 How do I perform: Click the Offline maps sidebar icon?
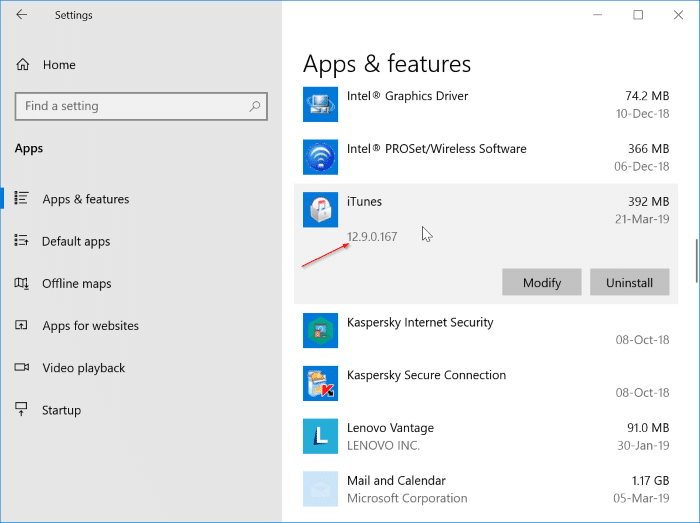(21, 283)
